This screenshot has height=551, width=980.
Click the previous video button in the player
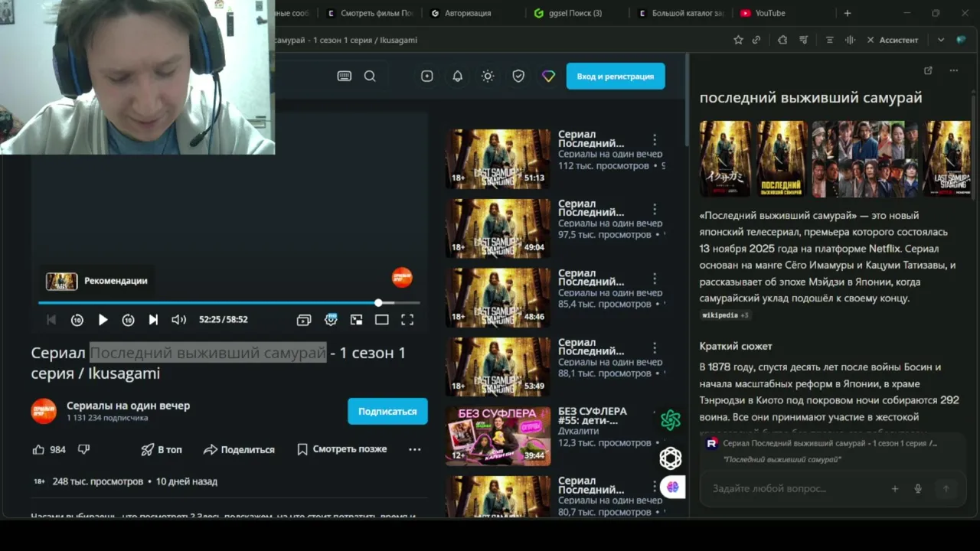(51, 320)
